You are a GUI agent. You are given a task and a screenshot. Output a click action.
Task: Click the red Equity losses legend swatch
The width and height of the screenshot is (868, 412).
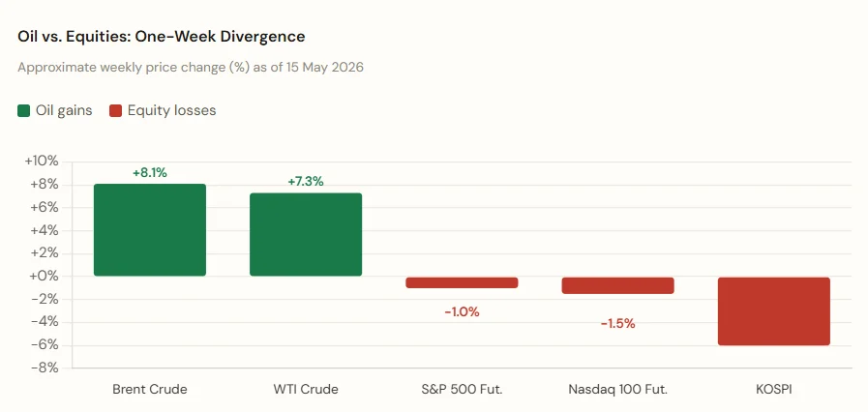[115, 110]
